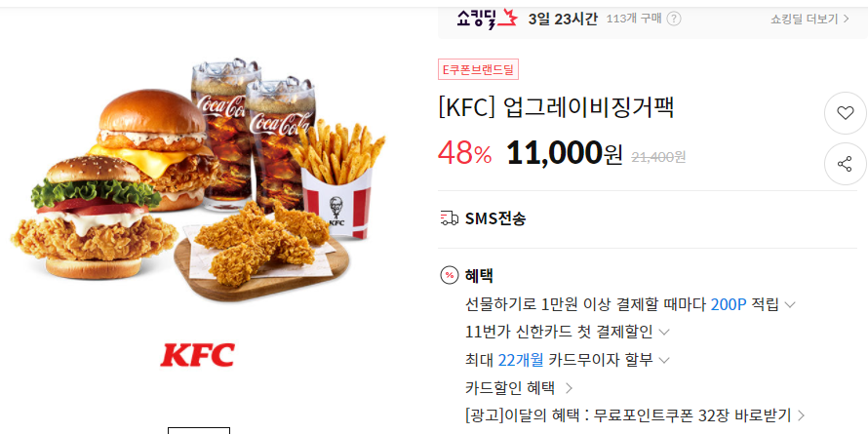Open 쇼킹딜 더보기 link
The image size is (868, 434).
click(x=809, y=19)
